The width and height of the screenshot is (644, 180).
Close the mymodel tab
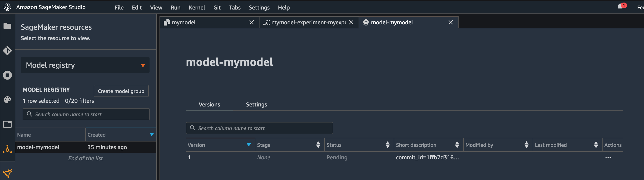(251, 22)
